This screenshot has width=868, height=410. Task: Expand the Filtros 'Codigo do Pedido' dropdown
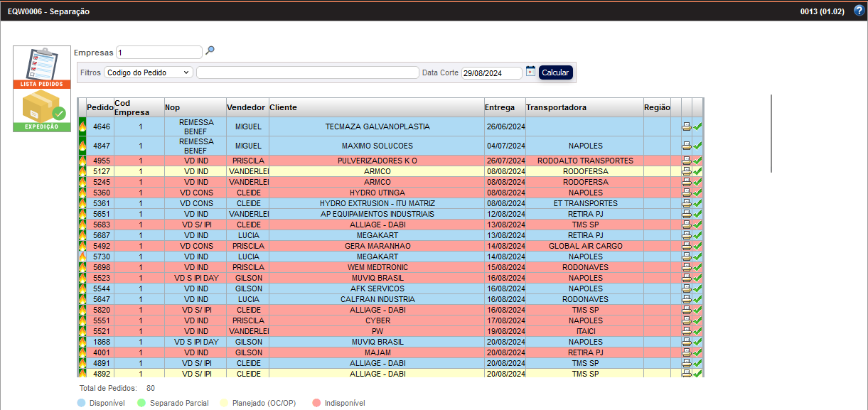point(148,72)
